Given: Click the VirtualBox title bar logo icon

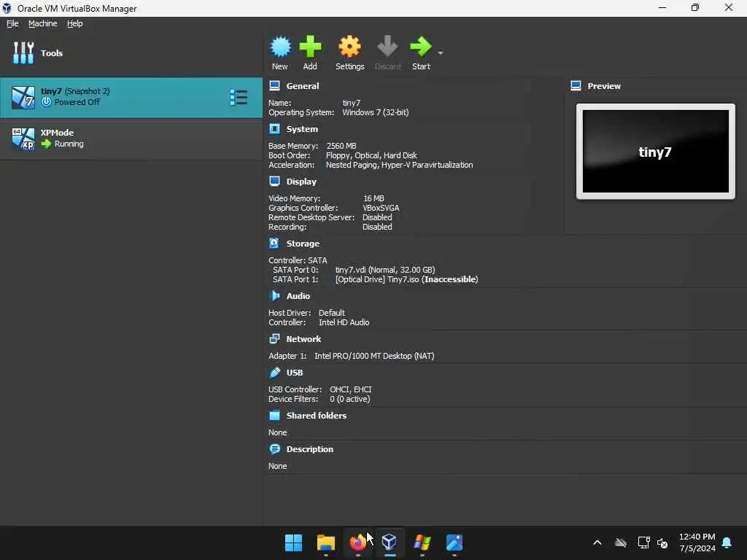Looking at the screenshot, I should (7, 8).
